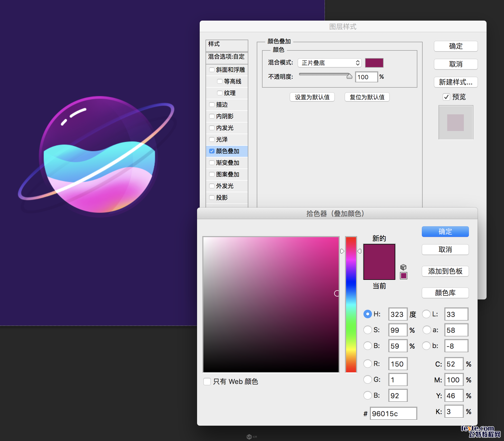The width and height of the screenshot is (504, 441).
Task: Enable the 斜面和浮雕 checkbox
Action: [x=212, y=70]
